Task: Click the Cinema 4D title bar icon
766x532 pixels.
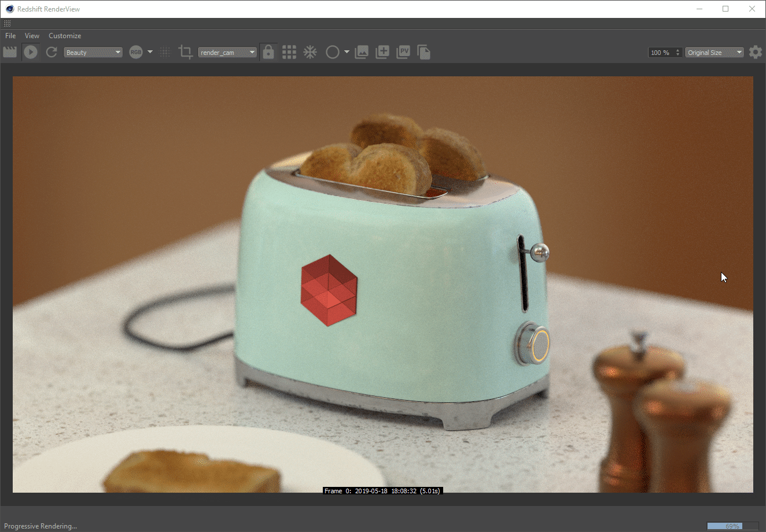Action: 9,9
